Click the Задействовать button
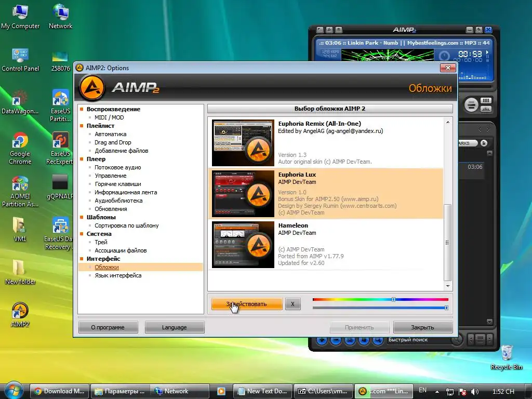This screenshot has height=399, width=532. [x=247, y=304]
